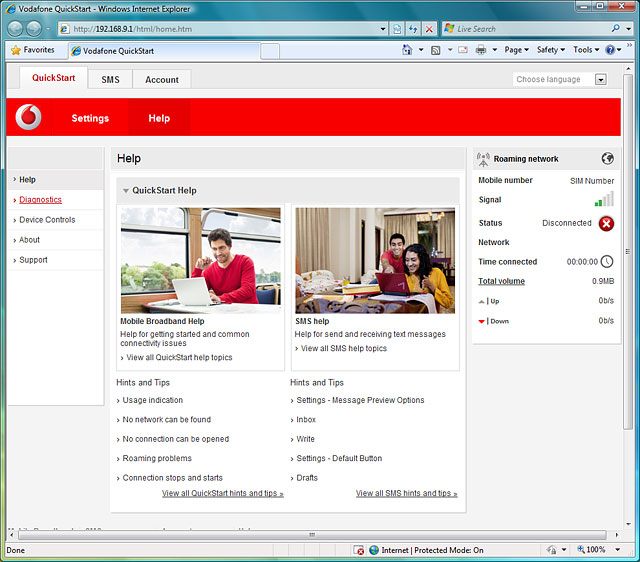The width and height of the screenshot is (640, 562).
Task: Click the browser Back arrow button
Action: [x=17, y=29]
